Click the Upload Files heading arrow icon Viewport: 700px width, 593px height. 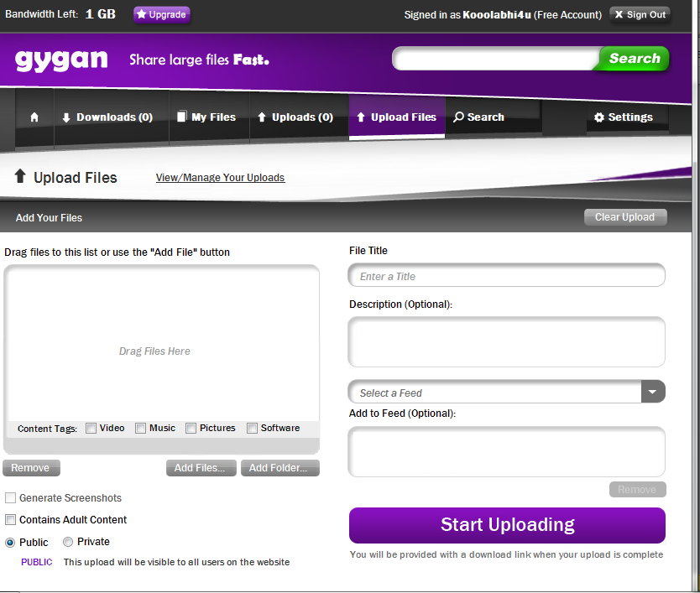(x=20, y=176)
